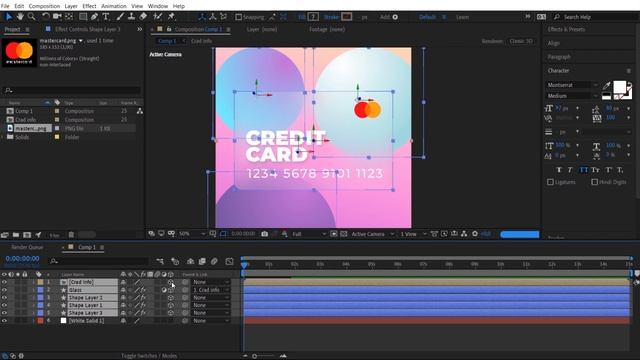Enable the Faux Bold text style button
The width and height of the screenshot is (640, 360).
pos(559,170)
